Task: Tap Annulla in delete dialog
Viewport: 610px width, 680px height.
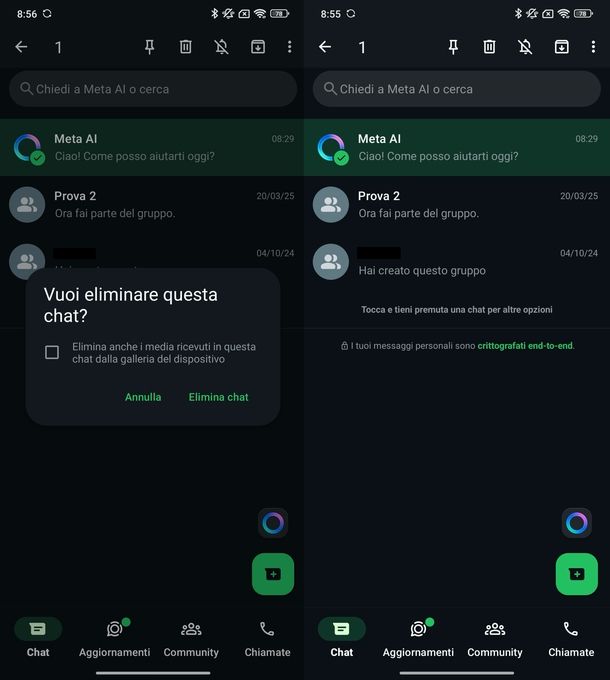Action: (x=143, y=397)
